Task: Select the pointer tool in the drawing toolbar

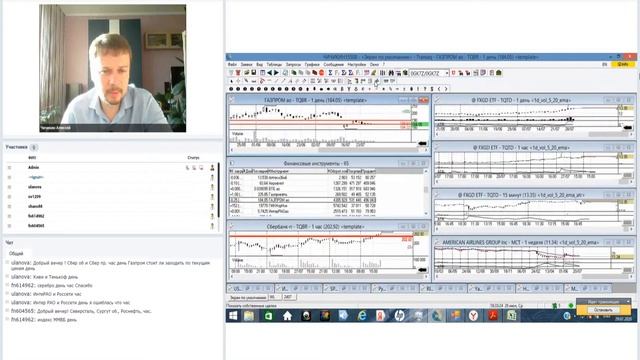Action: point(231,81)
